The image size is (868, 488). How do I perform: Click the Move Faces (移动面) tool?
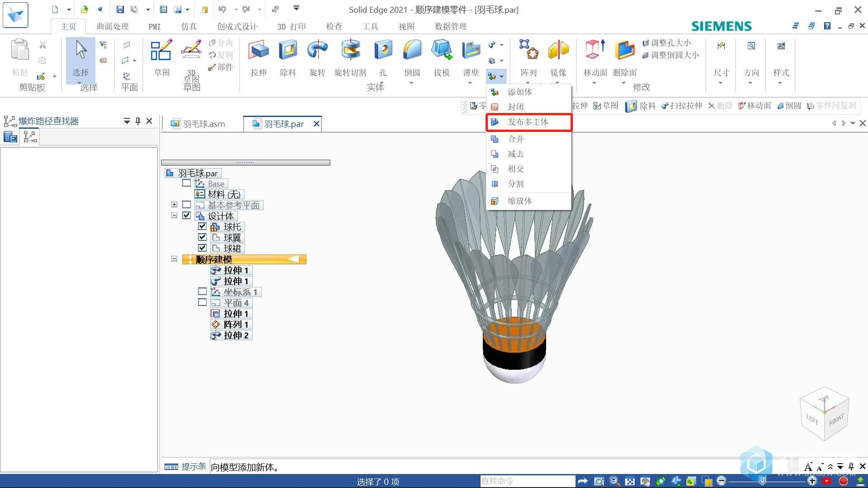click(595, 50)
